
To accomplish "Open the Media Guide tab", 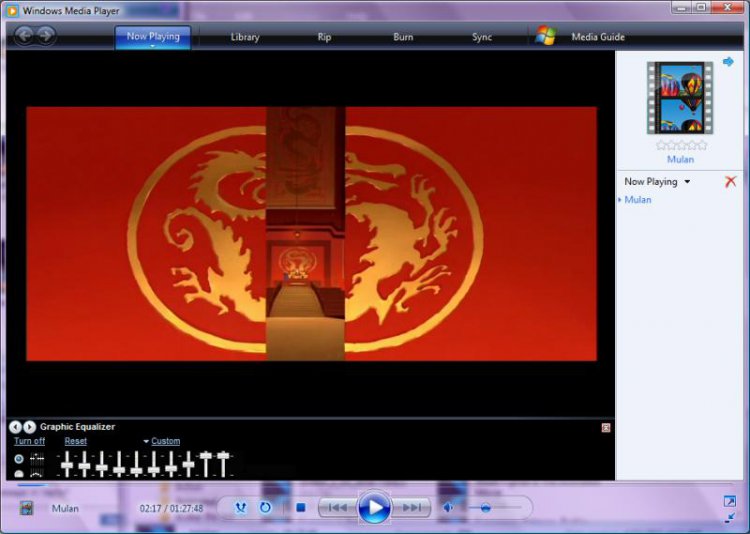I will tap(598, 37).
